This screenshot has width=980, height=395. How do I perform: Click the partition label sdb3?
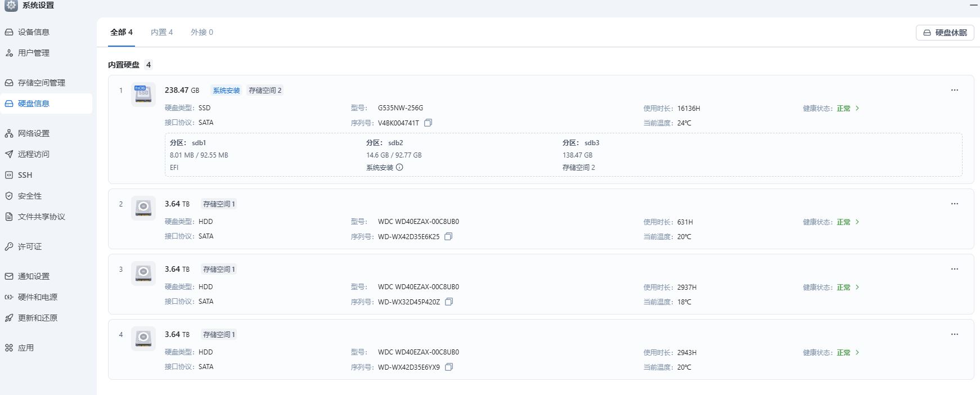pyautogui.click(x=592, y=143)
